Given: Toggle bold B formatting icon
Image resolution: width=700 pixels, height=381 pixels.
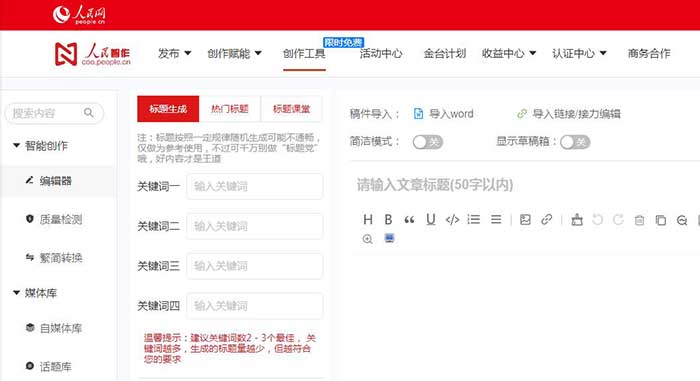Looking at the screenshot, I should (388, 219).
